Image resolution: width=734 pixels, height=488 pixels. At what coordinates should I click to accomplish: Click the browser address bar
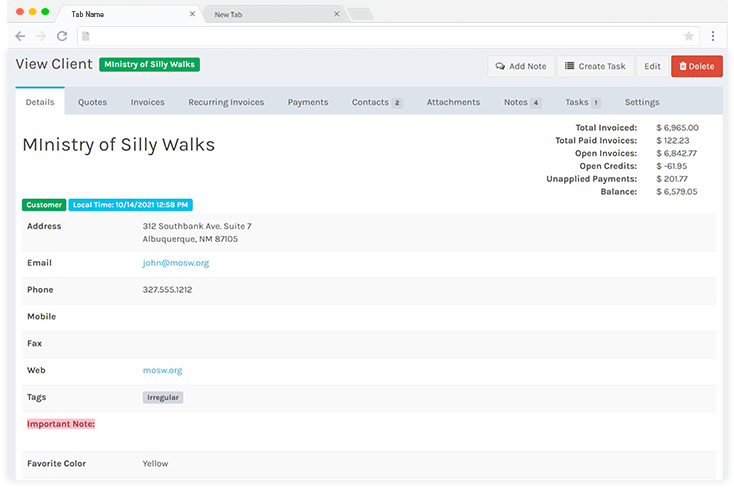point(380,36)
